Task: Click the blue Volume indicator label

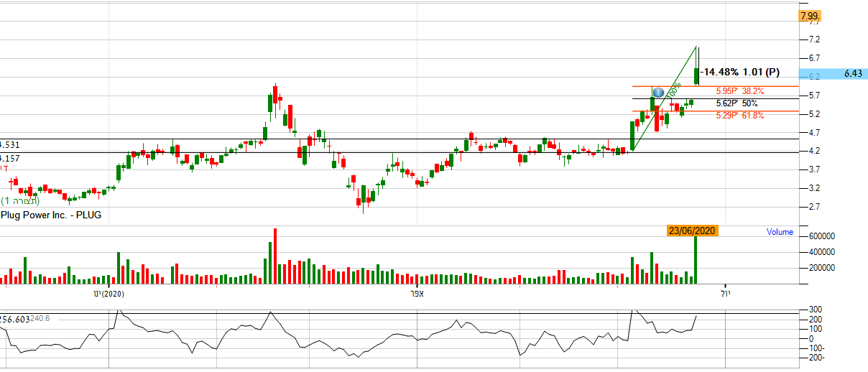Action: [780, 232]
